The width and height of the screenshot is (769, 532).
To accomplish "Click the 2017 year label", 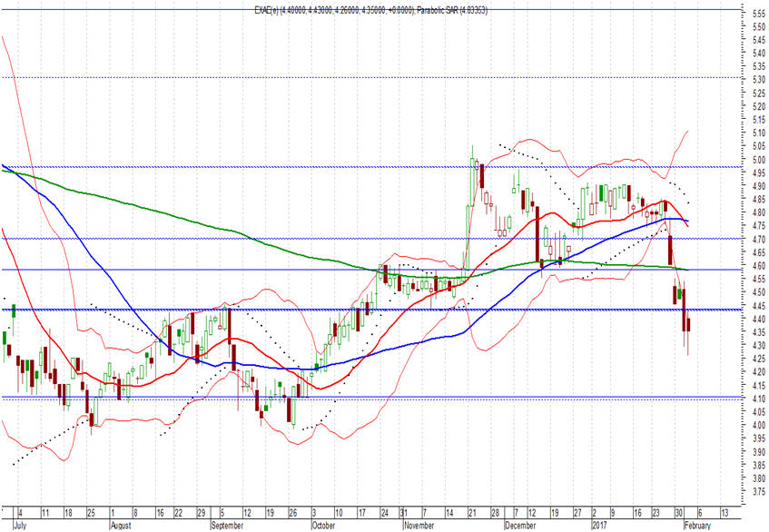I will [599, 525].
